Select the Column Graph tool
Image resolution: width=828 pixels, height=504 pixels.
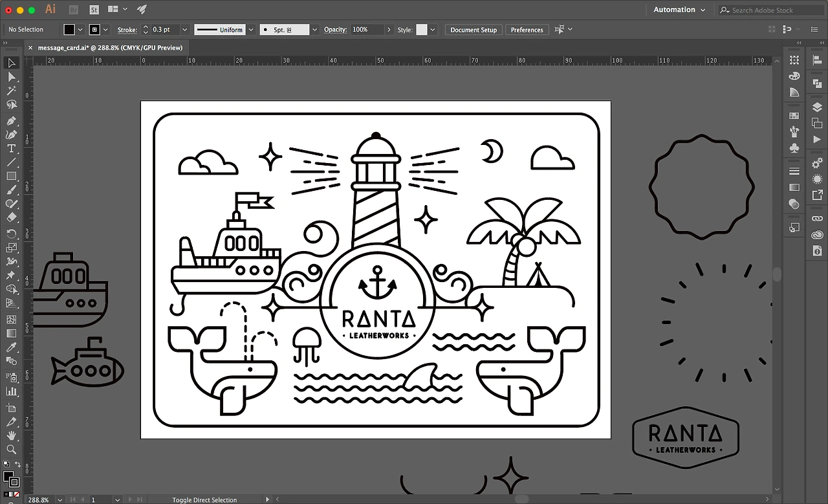11,391
